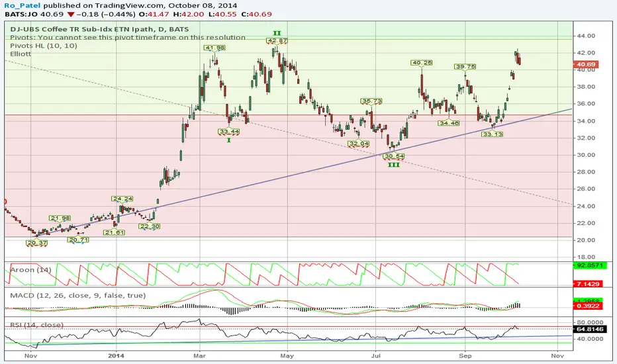
Task: Select the BATS:JO ticker symbol text
Action: 21,14
